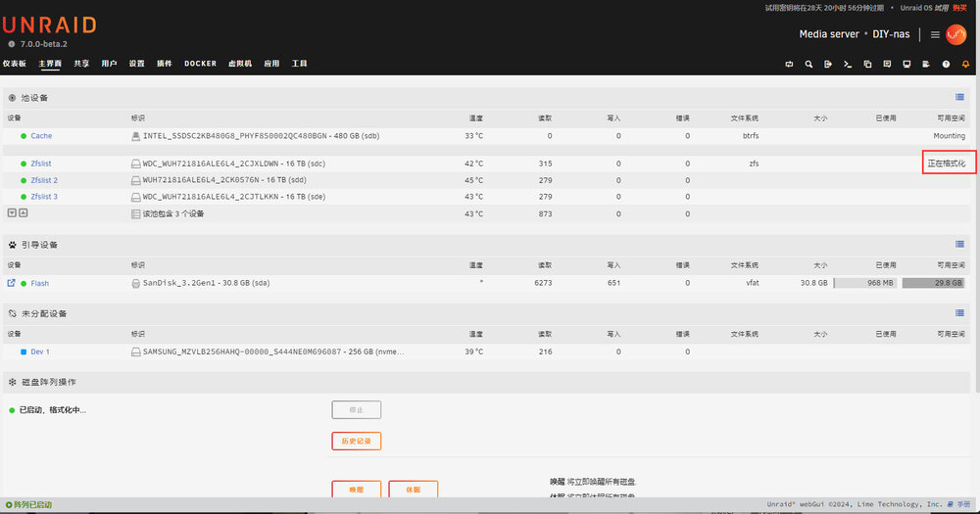Click the 池设备 section header
This screenshot has width=980, height=514.
tap(34, 98)
